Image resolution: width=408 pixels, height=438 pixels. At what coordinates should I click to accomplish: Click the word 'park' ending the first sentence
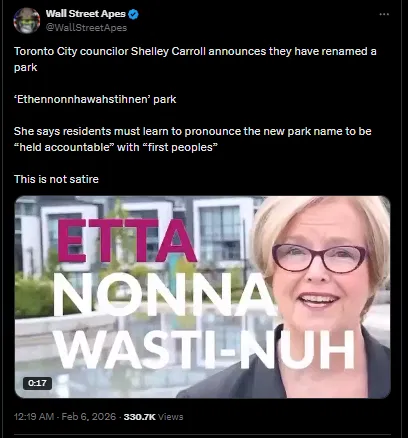point(26,68)
